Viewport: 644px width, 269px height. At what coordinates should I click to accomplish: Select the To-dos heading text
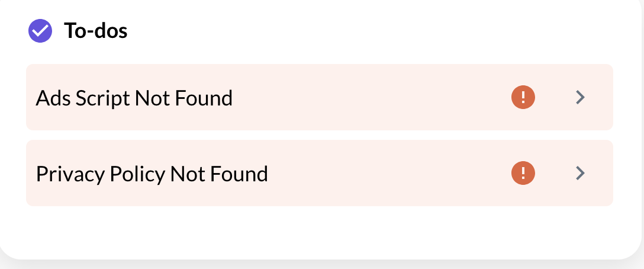(x=95, y=31)
